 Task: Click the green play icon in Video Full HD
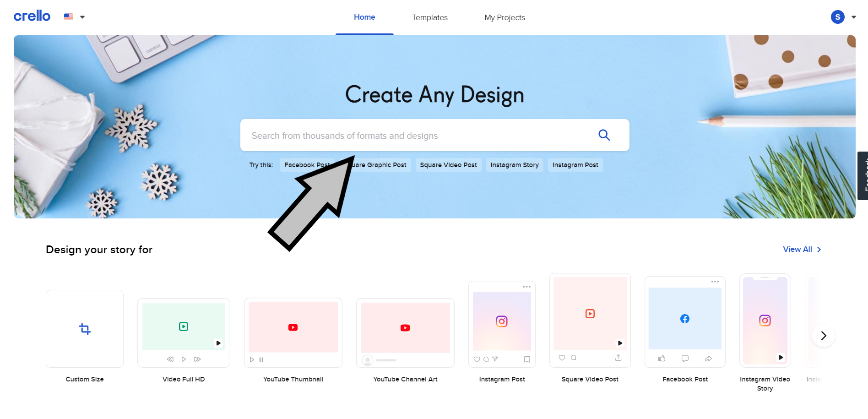[x=184, y=326]
